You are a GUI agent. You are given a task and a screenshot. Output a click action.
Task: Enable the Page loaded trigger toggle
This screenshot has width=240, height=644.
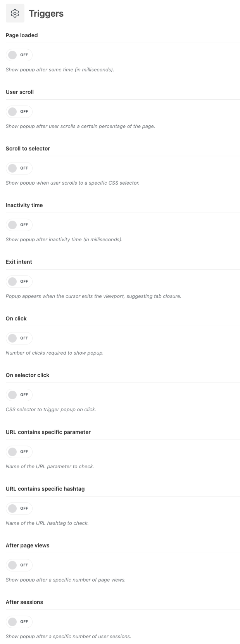pos(19,55)
